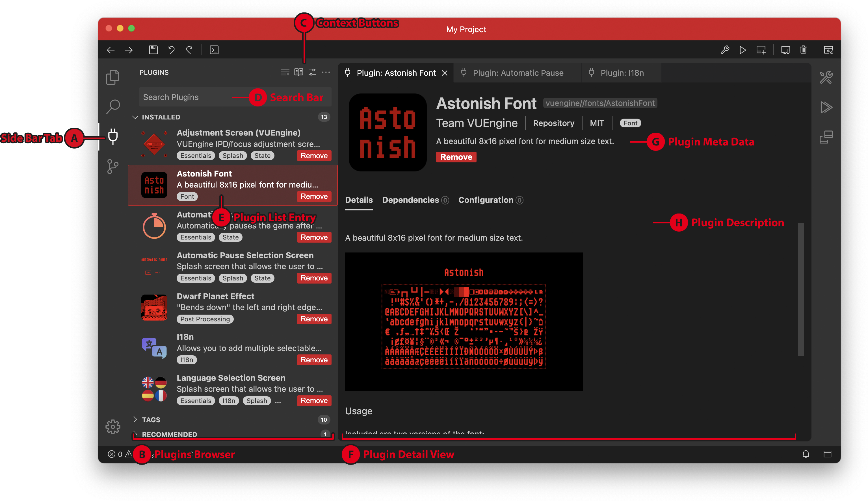Remove the Adjustment Screen (VUEngine) plugin
Viewport: 868px width, 501px height.
pos(314,156)
